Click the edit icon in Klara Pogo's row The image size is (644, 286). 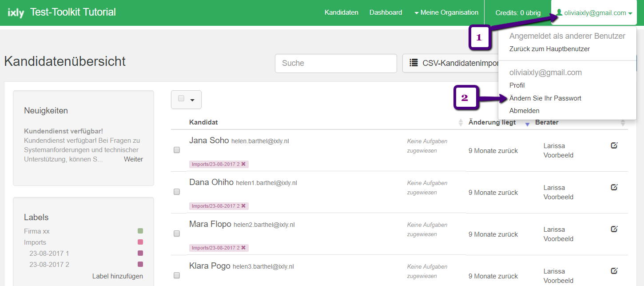[x=614, y=270]
